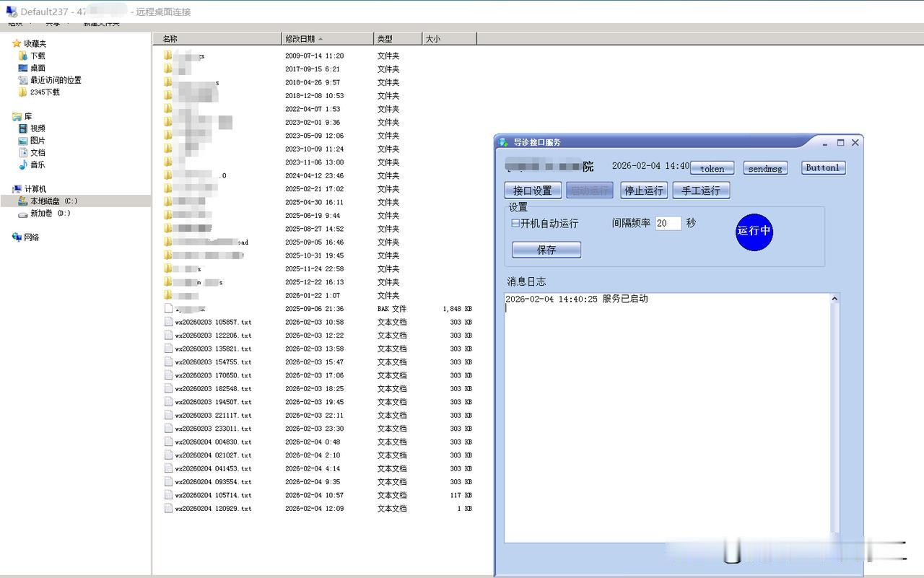924x578 pixels.
Task: Click 停止运行 to stop the service
Action: click(644, 191)
